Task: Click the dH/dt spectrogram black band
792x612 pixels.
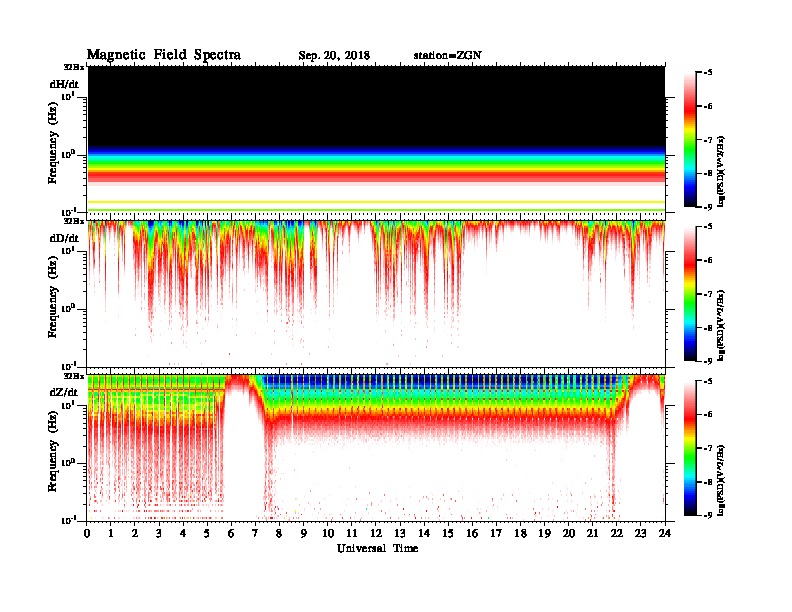Action: tap(376, 106)
